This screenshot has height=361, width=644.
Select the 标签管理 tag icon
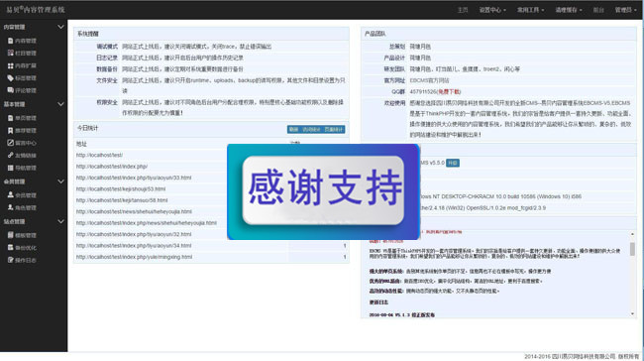click(10, 78)
